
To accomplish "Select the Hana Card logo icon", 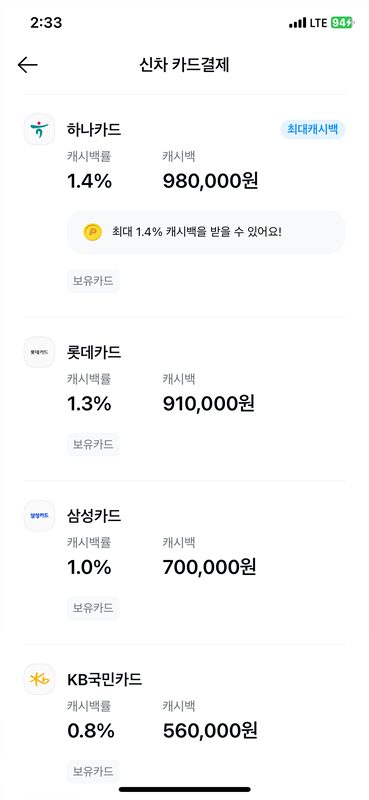I will (39, 130).
